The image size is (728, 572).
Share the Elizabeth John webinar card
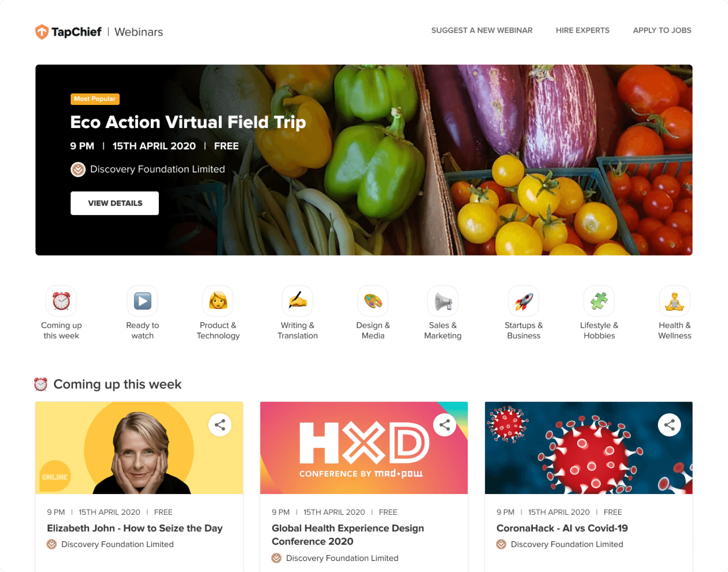click(x=220, y=425)
